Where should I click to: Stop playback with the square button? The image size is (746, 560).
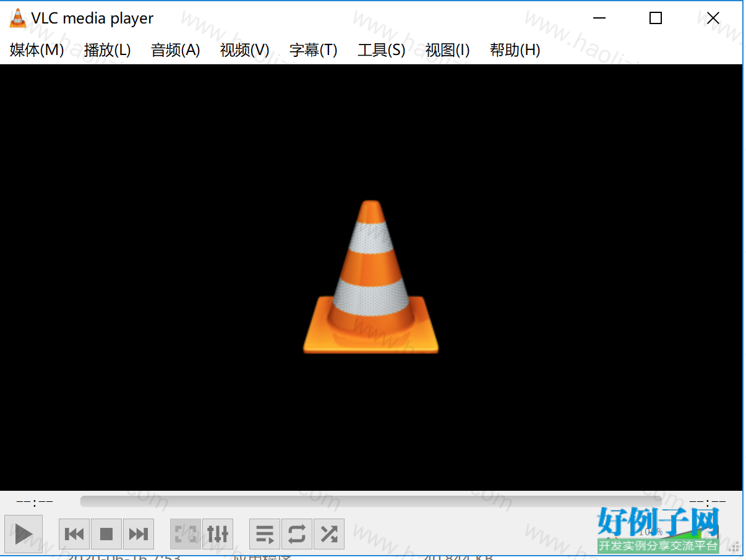coord(106,534)
